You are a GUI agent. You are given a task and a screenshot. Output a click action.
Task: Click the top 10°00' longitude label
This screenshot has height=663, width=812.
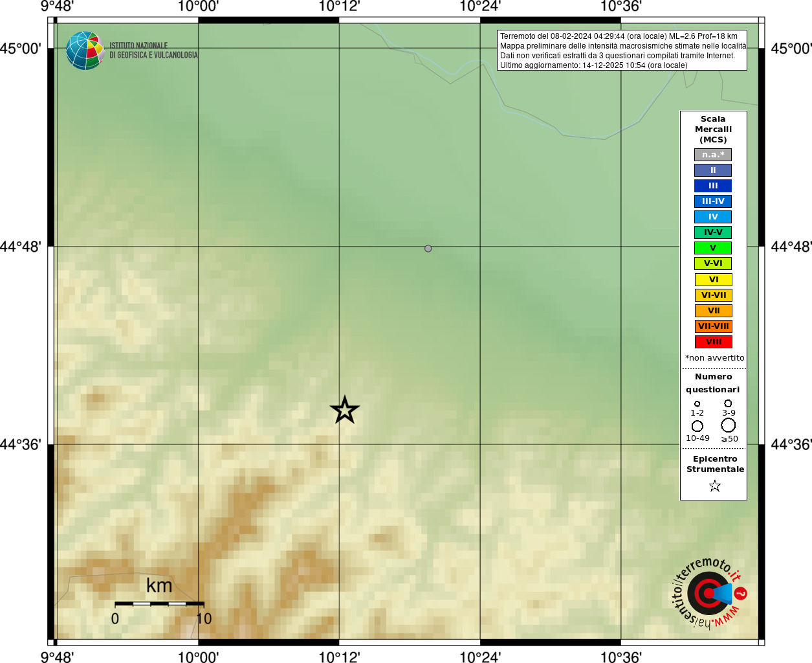point(198,6)
